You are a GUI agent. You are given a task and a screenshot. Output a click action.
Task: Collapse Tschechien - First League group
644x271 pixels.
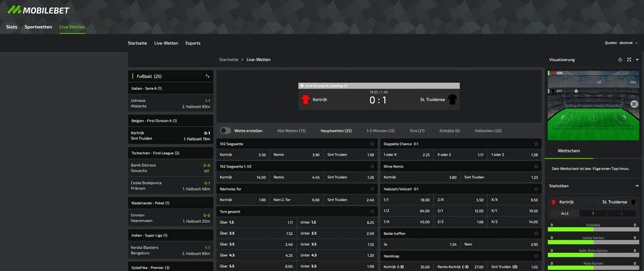tap(171, 153)
